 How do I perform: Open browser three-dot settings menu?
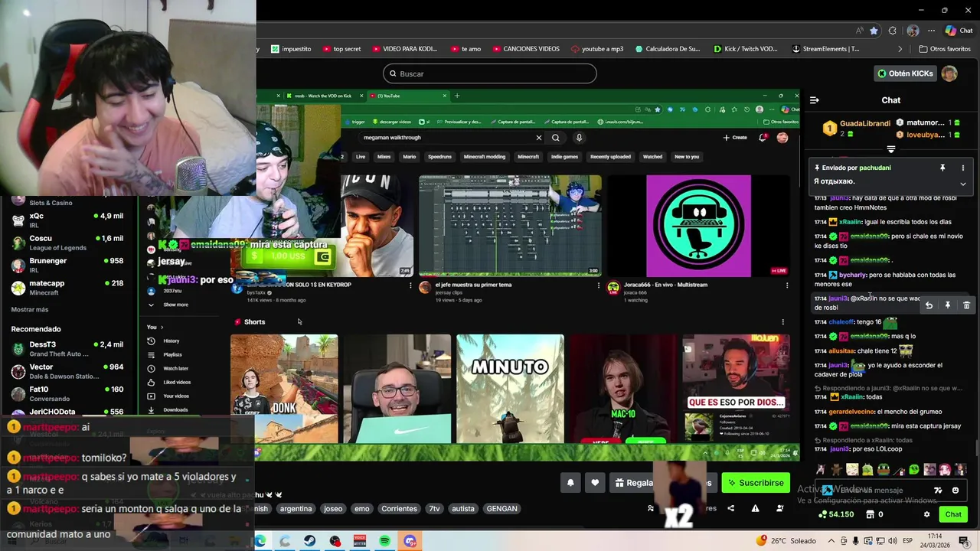[x=933, y=31]
